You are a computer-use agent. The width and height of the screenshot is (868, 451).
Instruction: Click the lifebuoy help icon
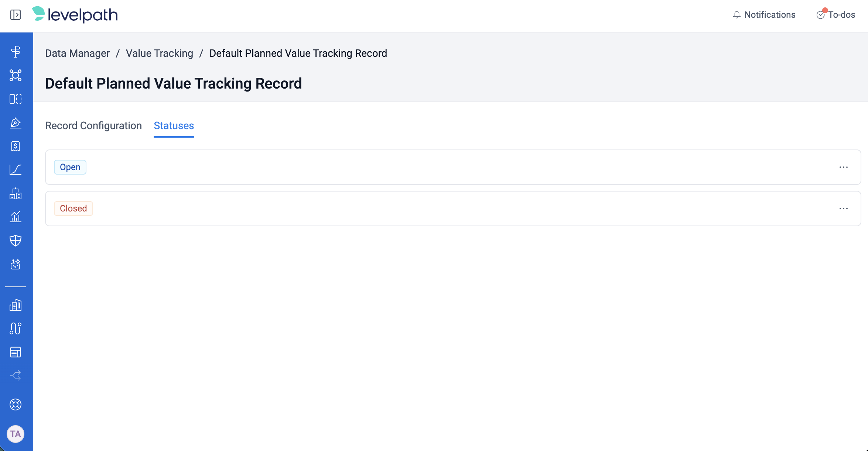16,404
